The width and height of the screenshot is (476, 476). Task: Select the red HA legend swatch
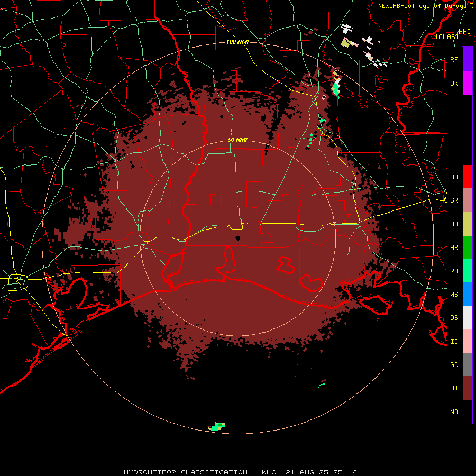point(467,177)
